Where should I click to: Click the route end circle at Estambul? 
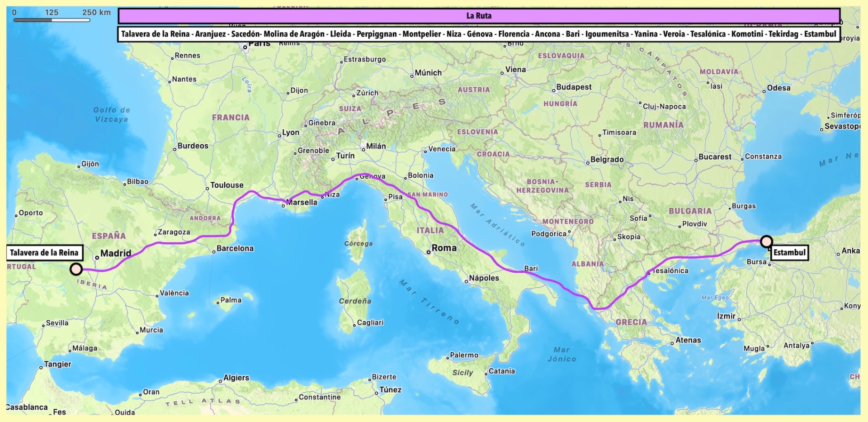point(766,242)
